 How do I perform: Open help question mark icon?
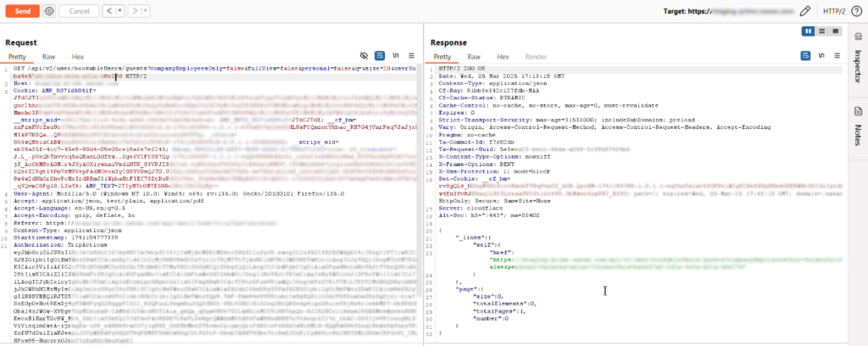click(857, 11)
